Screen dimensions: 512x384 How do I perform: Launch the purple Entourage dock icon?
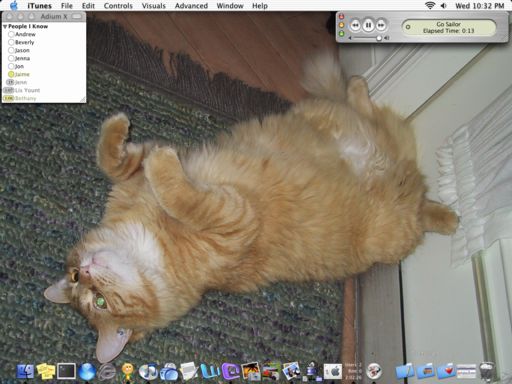[230, 371]
